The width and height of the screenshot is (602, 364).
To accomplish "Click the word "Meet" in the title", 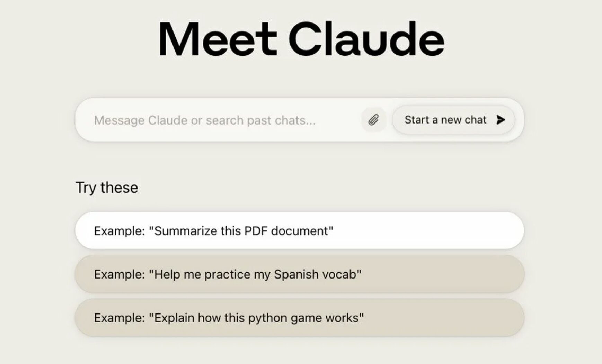I will 218,39.
